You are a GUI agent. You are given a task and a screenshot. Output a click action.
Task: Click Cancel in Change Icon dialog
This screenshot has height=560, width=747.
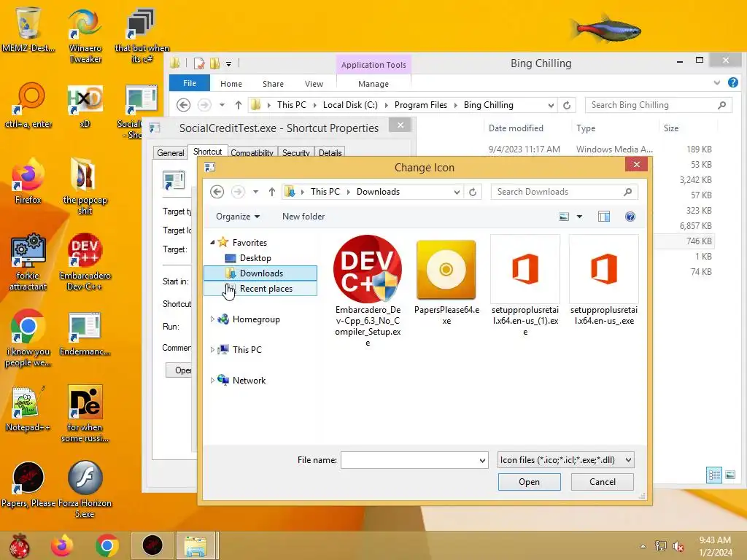pyautogui.click(x=602, y=482)
